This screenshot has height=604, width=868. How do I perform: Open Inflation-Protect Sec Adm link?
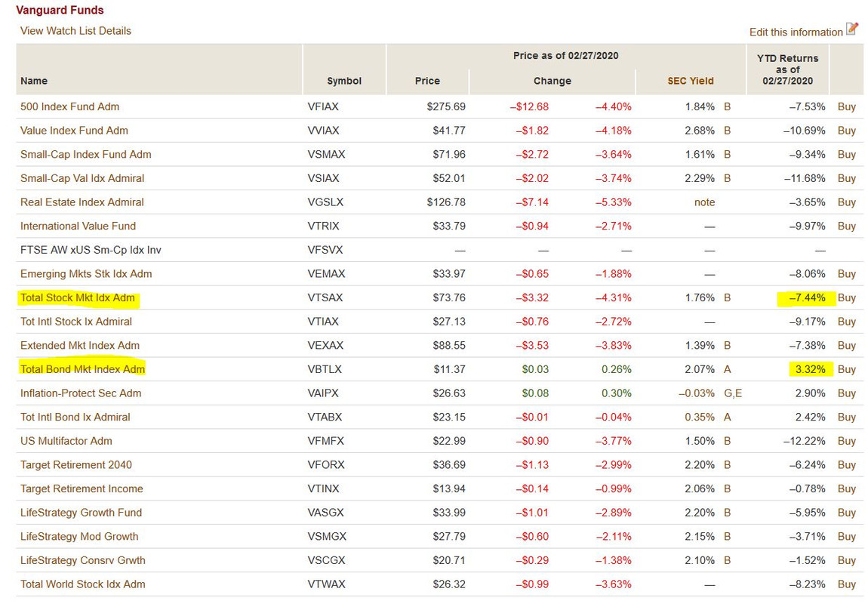[81, 393]
